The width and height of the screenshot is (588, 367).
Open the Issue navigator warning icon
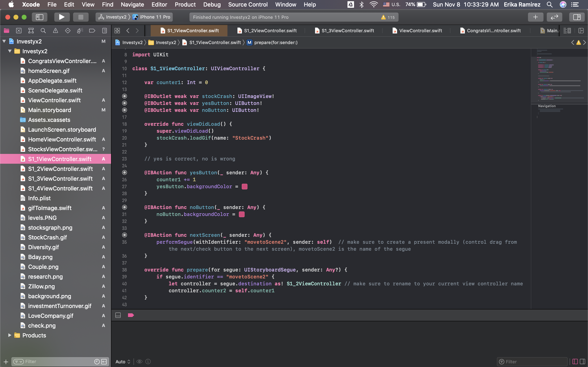55,31
